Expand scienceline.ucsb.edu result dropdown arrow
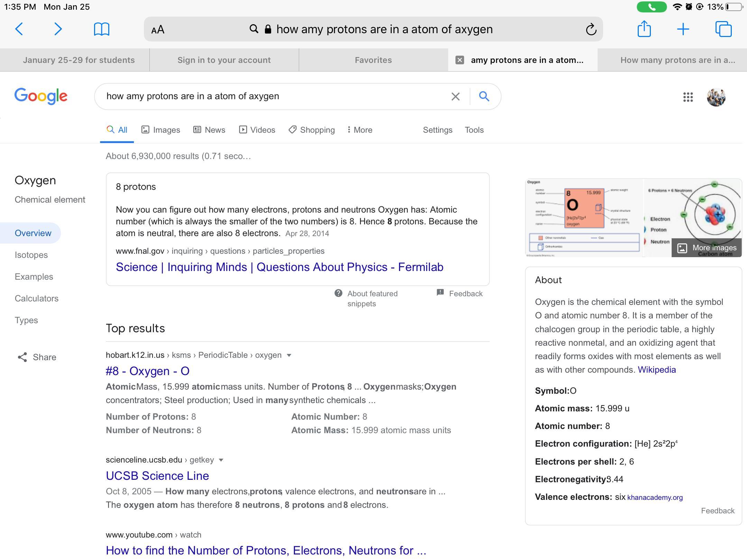The image size is (747, 560). click(221, 460)
